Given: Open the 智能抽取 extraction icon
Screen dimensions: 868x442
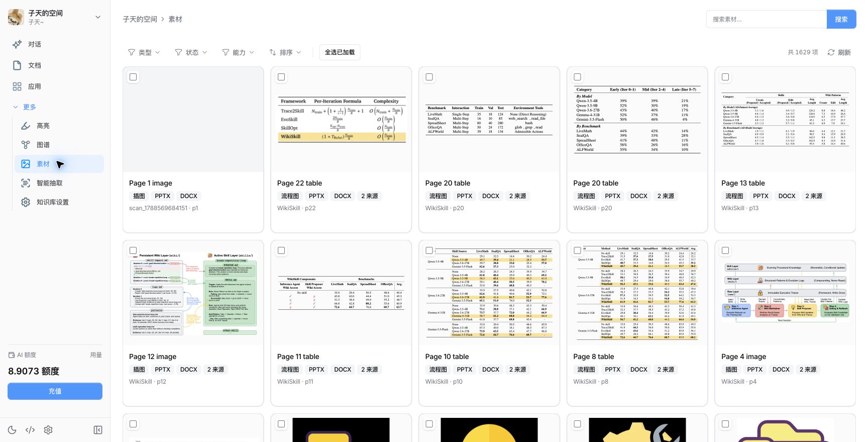Looking at the screenshot, I should tap(26, 183).
